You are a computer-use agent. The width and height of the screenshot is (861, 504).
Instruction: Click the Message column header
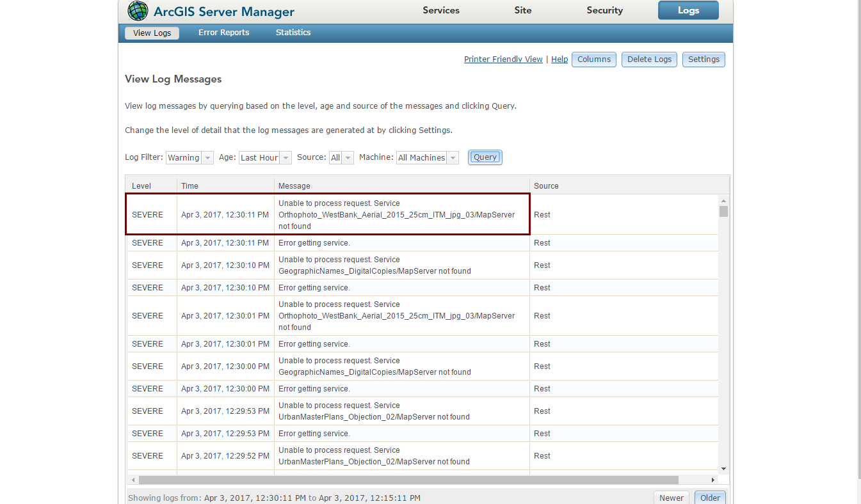pos(402,186)
